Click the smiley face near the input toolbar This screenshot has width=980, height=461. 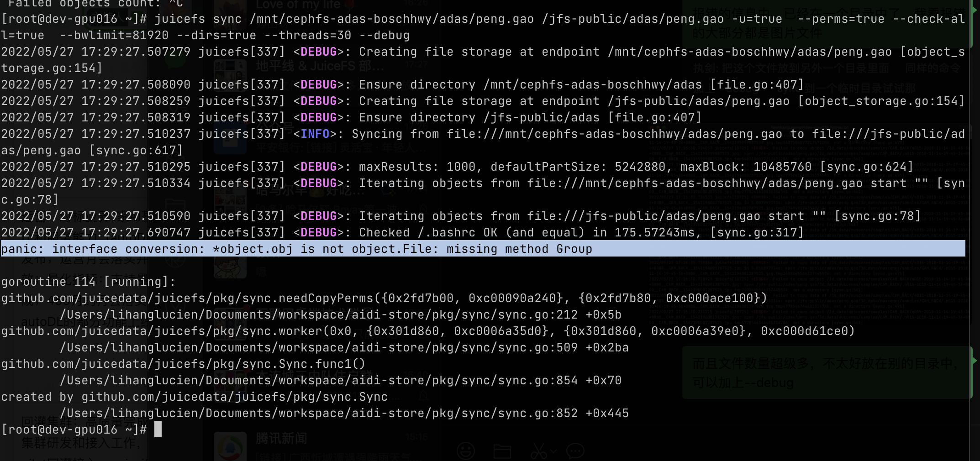(466, 451)
